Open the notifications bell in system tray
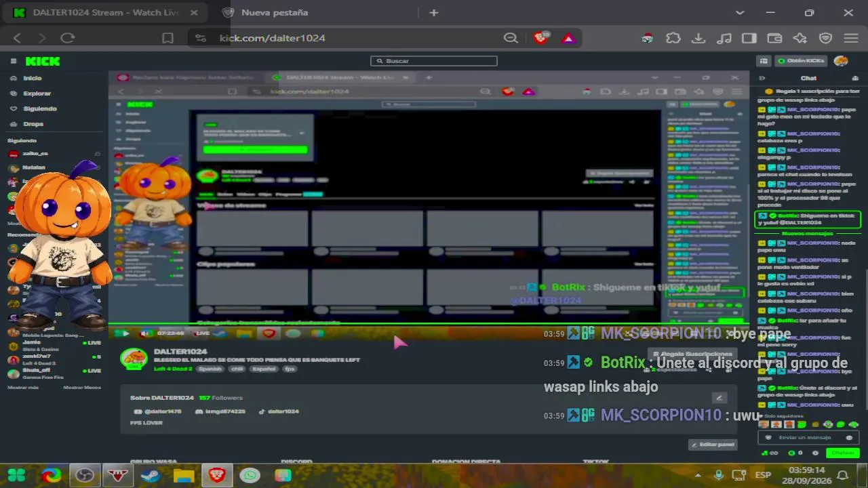This screenshot has height=488, width=868. [x=843, y=475]
